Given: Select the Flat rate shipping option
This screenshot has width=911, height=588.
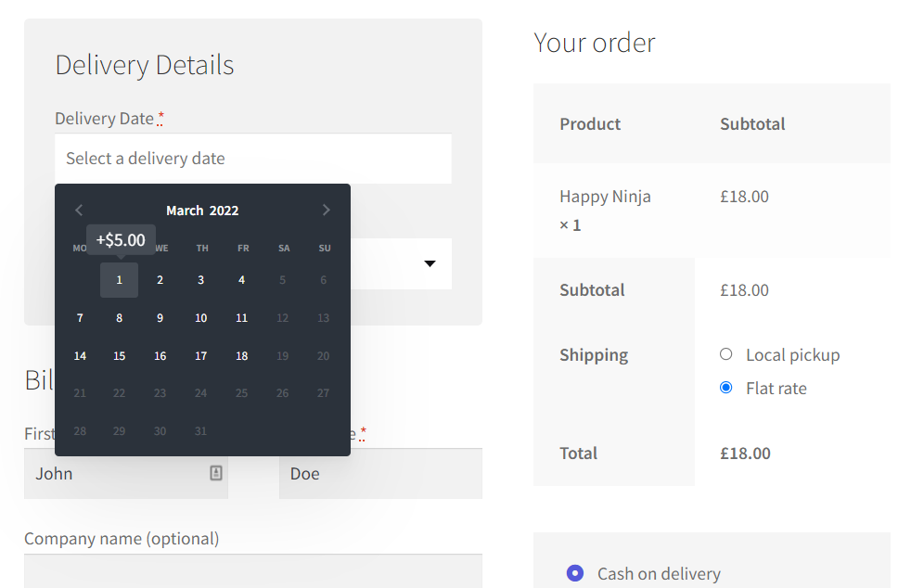Looking at the screenshot, I should (725, 388).
